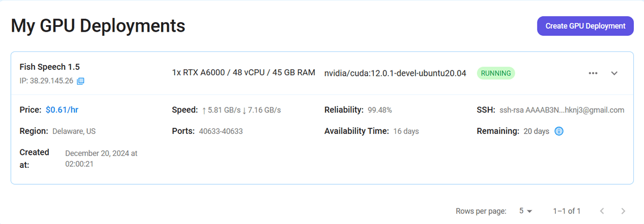Click the 1–1 of 1 pagination label

(x=567, y=211)
